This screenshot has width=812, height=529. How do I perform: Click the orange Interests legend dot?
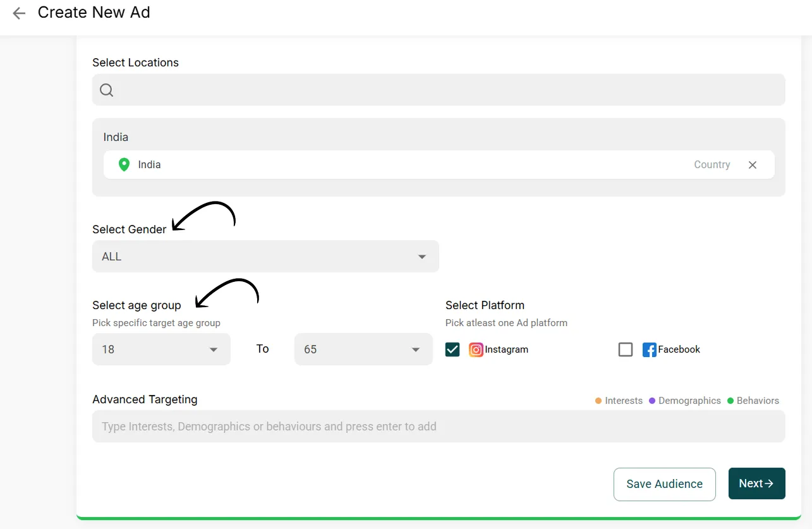[598, 401]
